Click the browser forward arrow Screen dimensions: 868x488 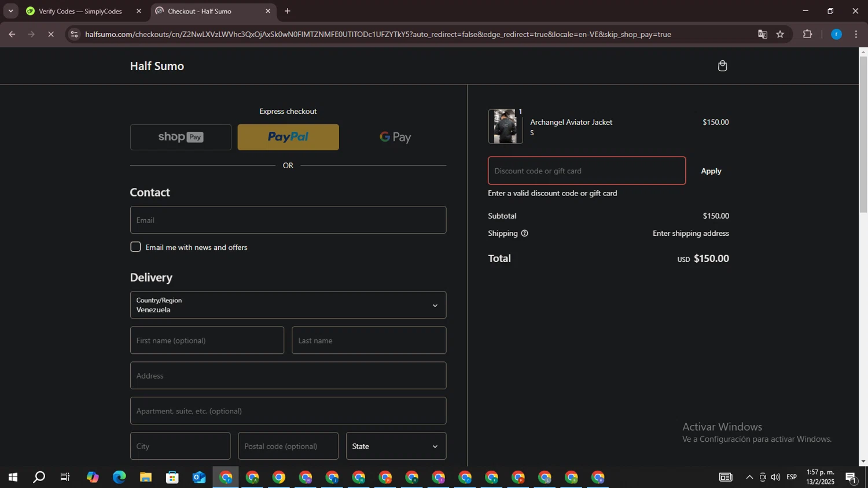[31, 34]
